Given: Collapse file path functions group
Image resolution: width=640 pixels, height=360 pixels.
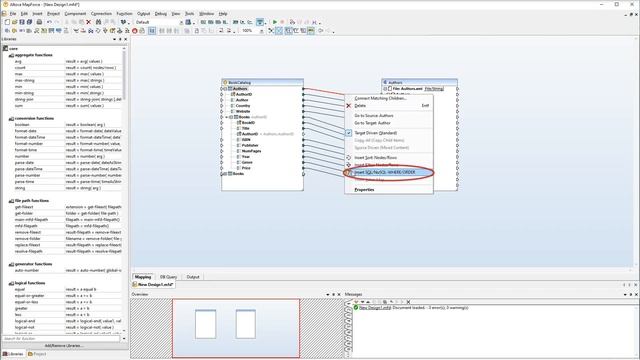Looking at the screenshot, I should coord(11,201).
